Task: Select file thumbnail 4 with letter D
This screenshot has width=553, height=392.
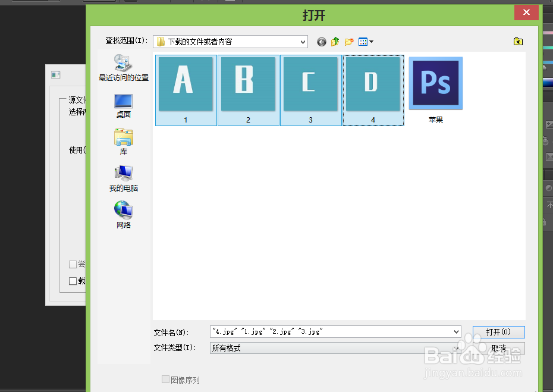Action: pos(373,90)
